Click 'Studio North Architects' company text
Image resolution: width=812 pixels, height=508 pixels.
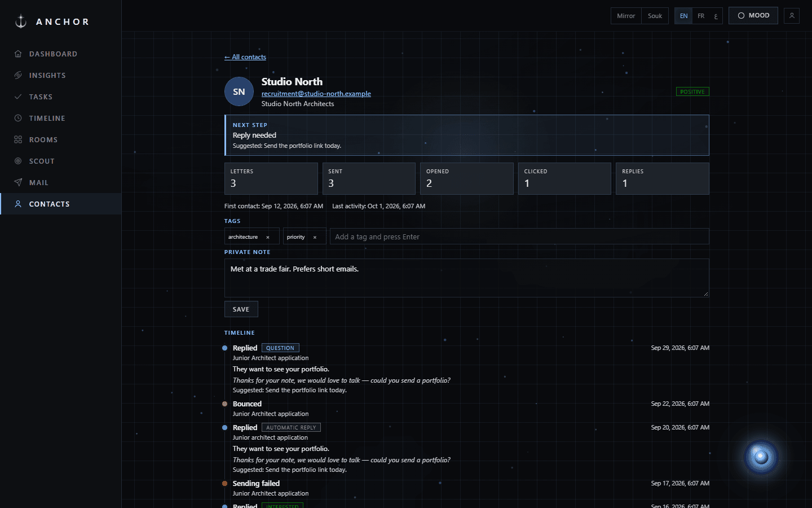pos(298,104)
